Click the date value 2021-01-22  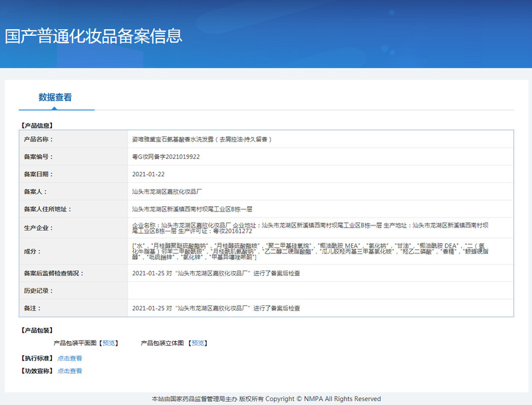click(x=148, y=174)
